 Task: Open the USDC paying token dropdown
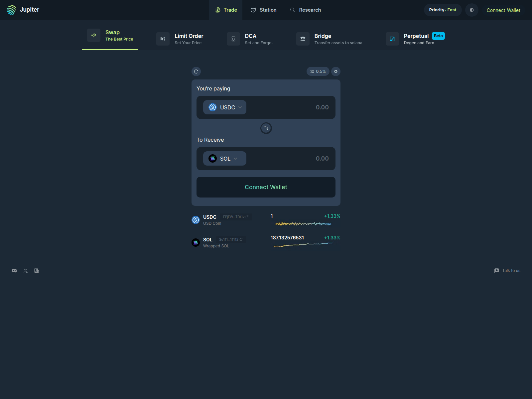(225, 107)
